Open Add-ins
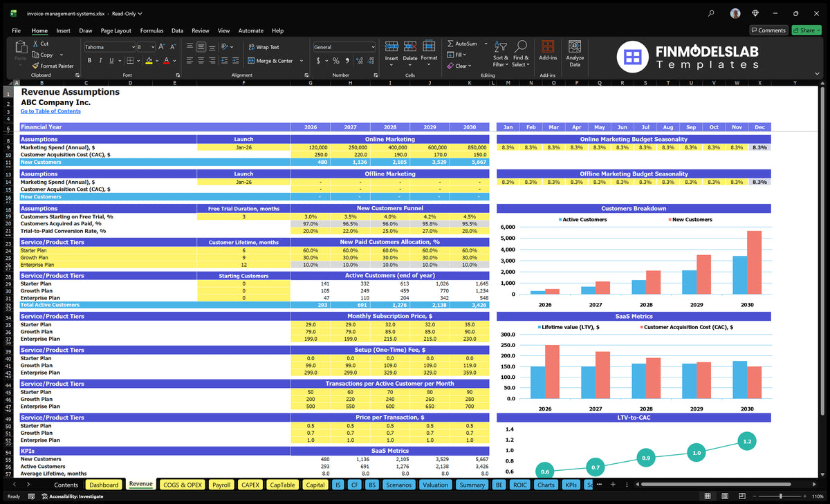This screenshot has height=504, width=830. pyautogui.click(x=548, y=51)
